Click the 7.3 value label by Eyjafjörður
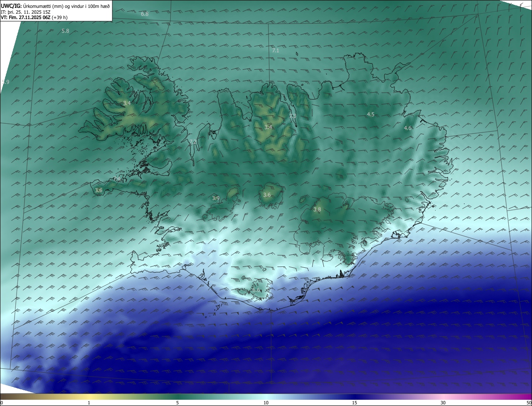The image size is (532, 406). (x=293, y=116)
